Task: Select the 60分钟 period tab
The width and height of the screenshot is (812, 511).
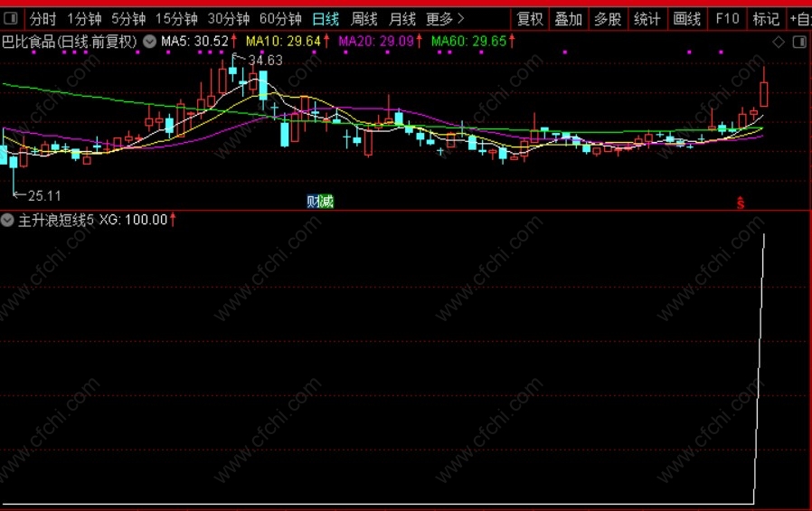Action: click(280, 20)
